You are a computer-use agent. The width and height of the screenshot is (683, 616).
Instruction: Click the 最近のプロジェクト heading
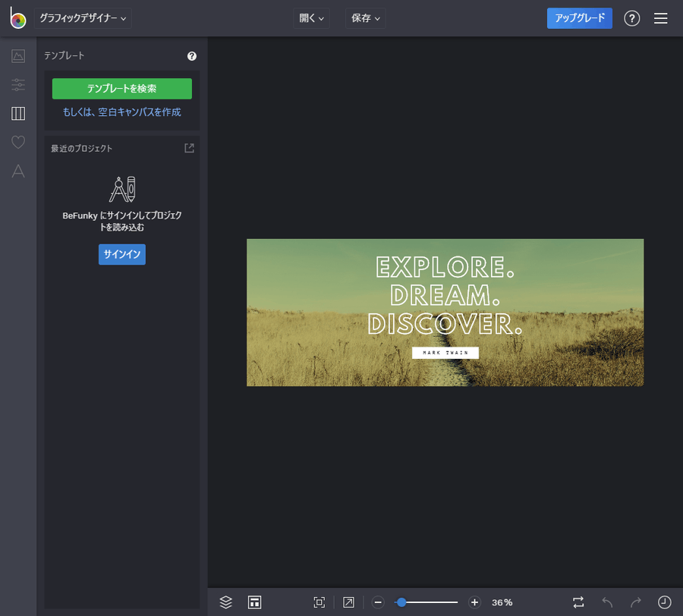pyautogui.click(x=81, y=149)
